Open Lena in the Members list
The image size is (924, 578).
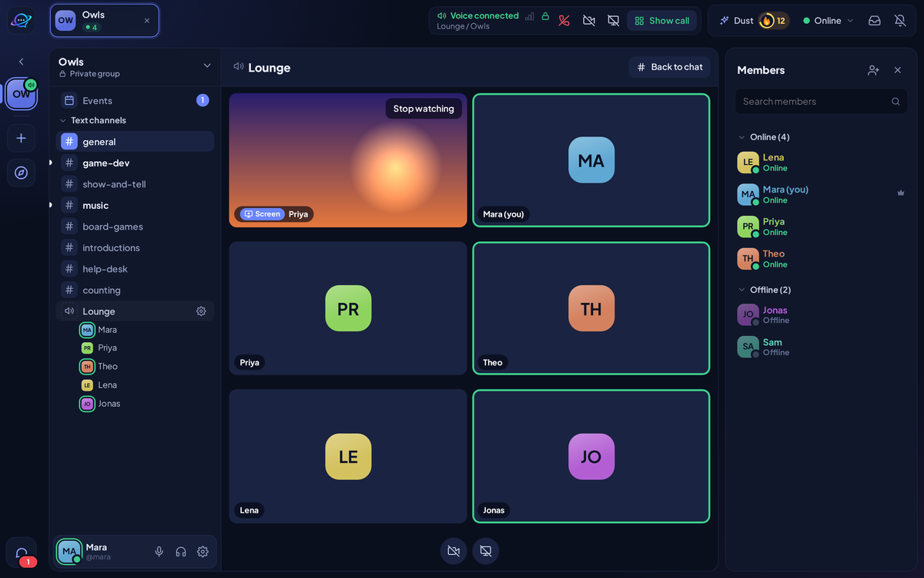821,163
